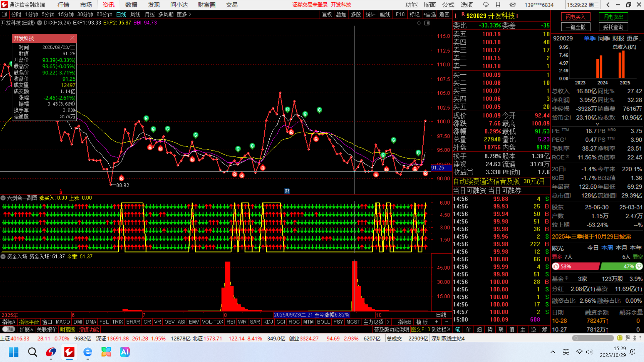
Task: Close the 开发科技 data tooltip window
Action: tap(72, 38)
